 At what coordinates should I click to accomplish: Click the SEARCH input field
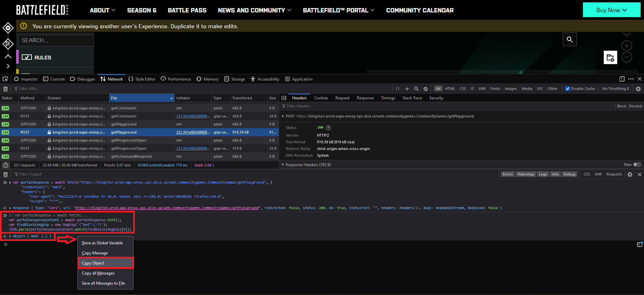56,40
